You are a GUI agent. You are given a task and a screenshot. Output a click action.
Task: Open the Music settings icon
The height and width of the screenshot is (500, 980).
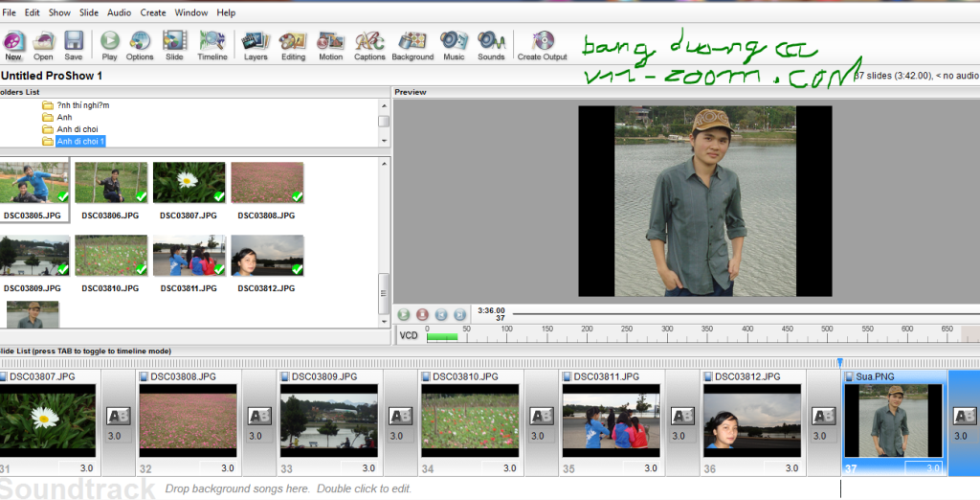pos(454,43)
